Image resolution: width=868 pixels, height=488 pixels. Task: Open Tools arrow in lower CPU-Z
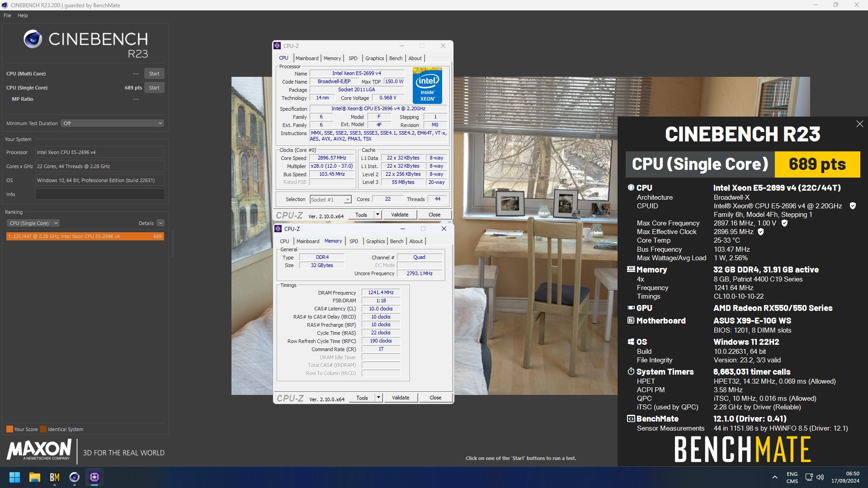click(x=379, y=398)
